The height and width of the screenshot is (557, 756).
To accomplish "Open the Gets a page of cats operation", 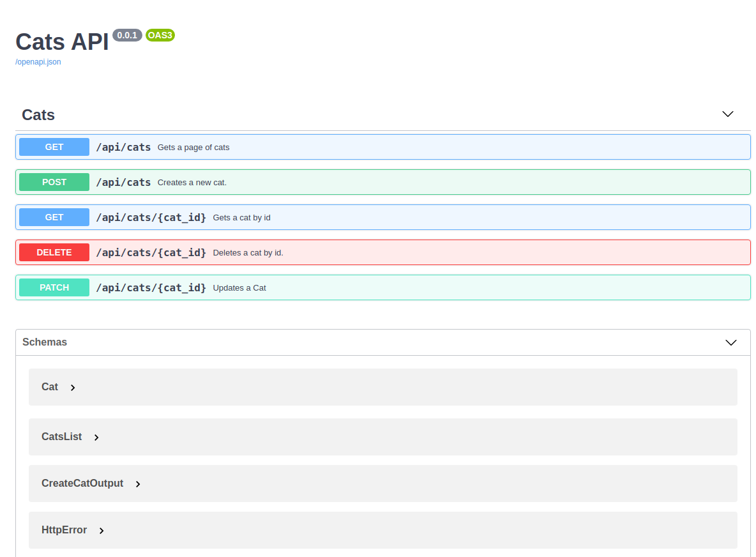I will (x=383, y=147).
